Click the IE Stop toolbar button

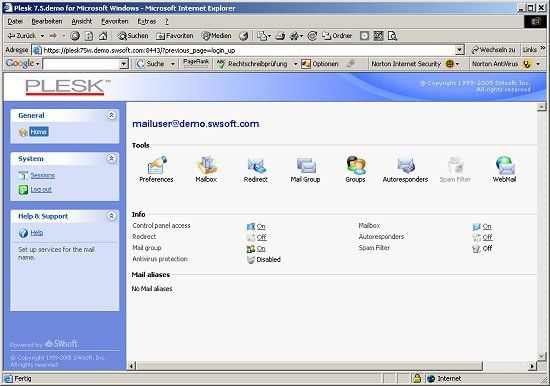75,36
